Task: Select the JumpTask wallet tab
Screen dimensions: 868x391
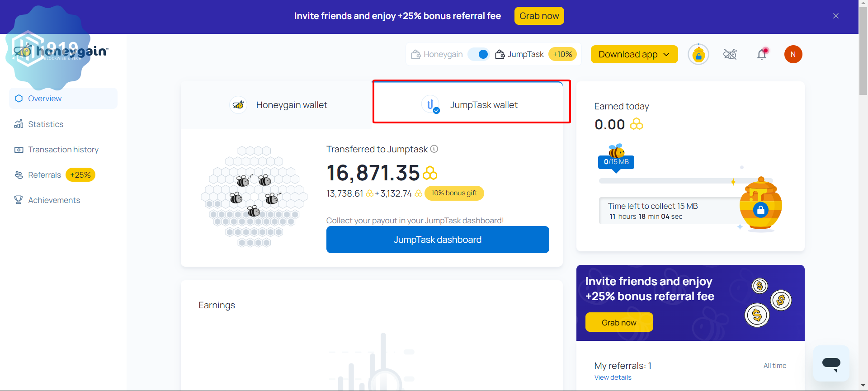Action: pyautogui.click(x=468, y=105)
